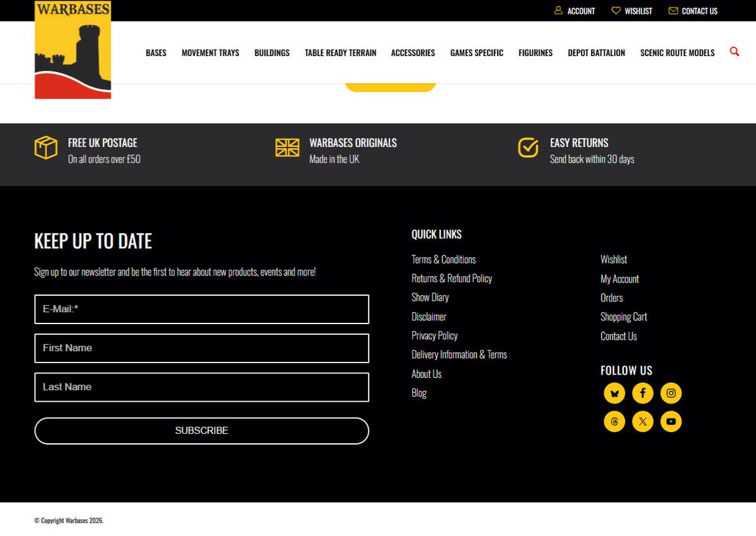Open Contact Us in top bar
This screenshot has height=536, width=756.
(699, 11)
